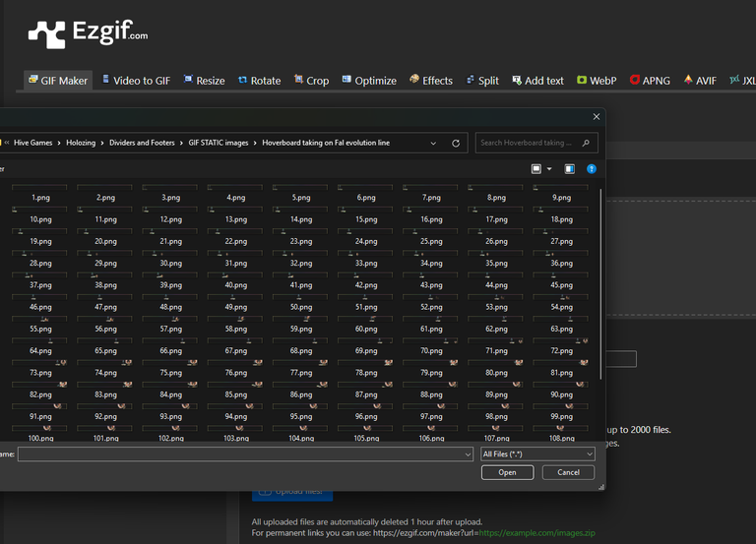Expand the hidden breadcrumb path chevrons
The height and width of the screenshot is (544, 756).
coord(7,143)
